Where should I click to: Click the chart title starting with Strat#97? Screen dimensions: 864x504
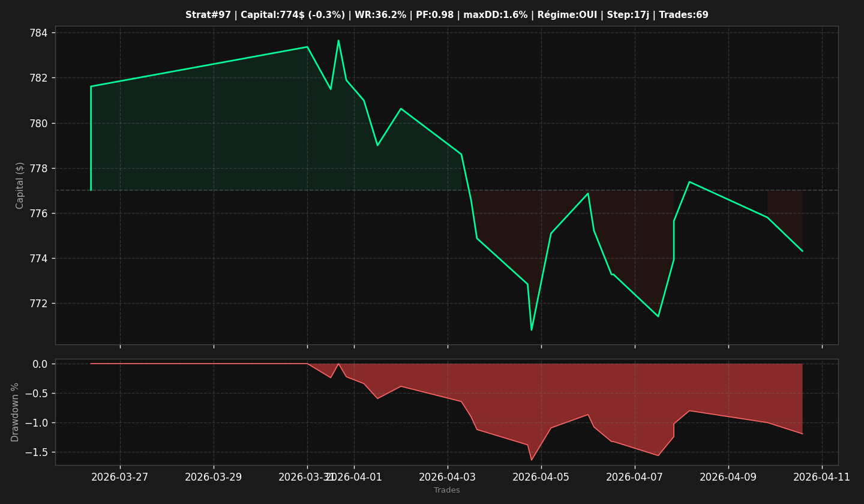(446, 15)
